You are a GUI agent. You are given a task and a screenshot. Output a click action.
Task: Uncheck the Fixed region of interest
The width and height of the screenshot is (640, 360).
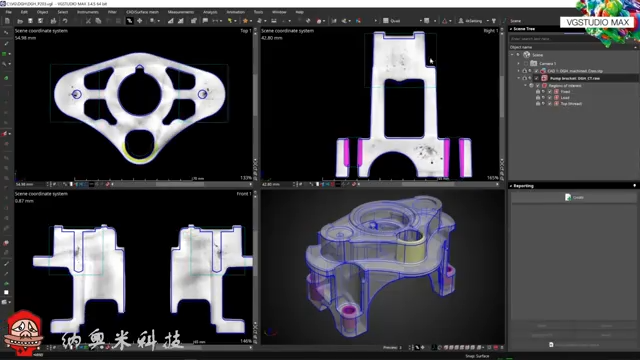tap(549, 92)
